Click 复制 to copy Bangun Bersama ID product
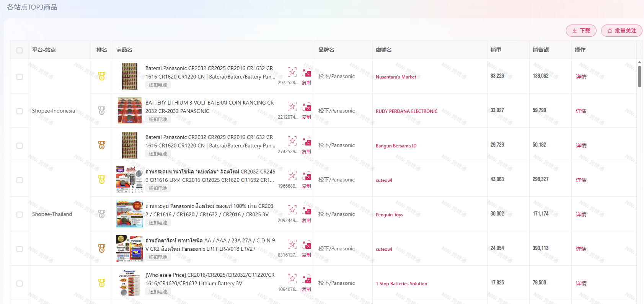This screenshot has width=644, height=304. (307, 152)
